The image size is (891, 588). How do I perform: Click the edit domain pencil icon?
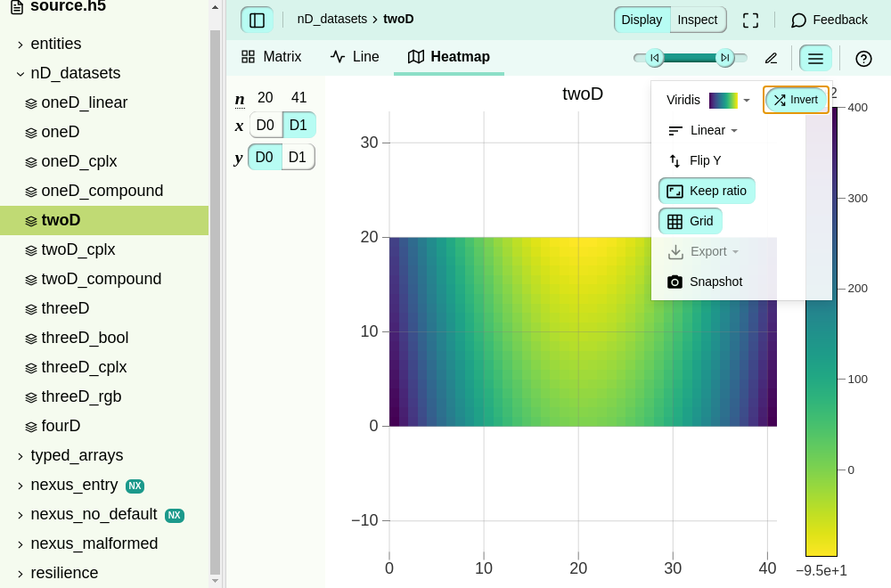coord(771,59)
